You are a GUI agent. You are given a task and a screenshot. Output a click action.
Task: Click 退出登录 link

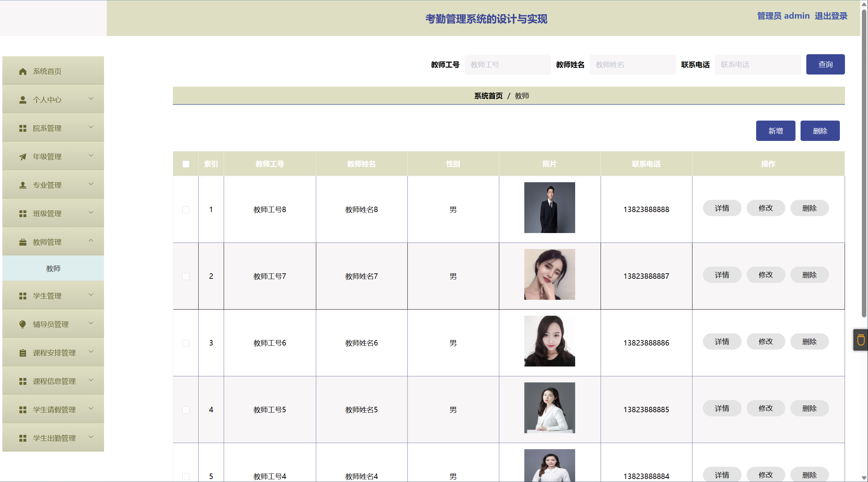click(x=831, y=16)
